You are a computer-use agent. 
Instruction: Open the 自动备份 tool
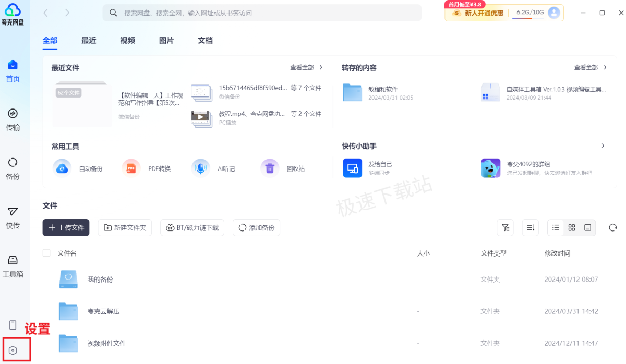coord(78,168)
